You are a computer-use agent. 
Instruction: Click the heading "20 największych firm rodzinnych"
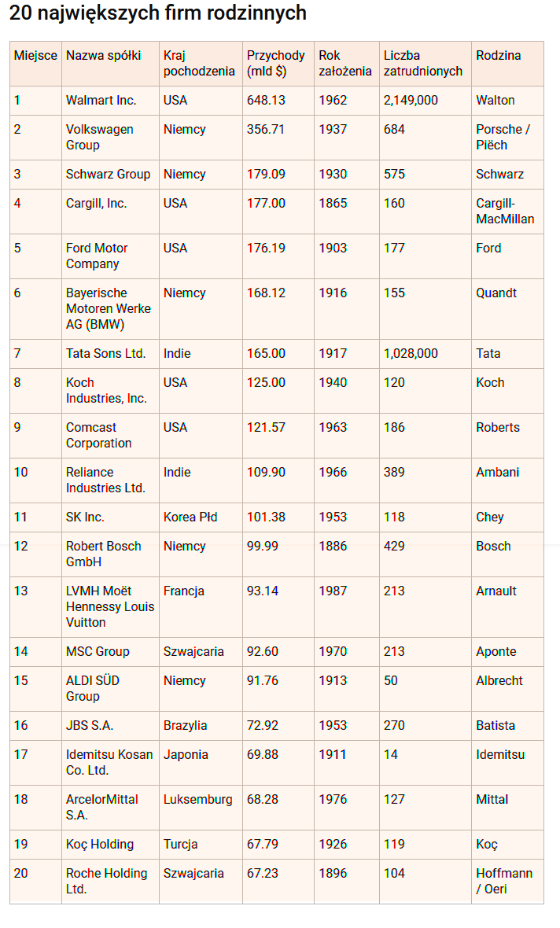click(x=158, y=13)
